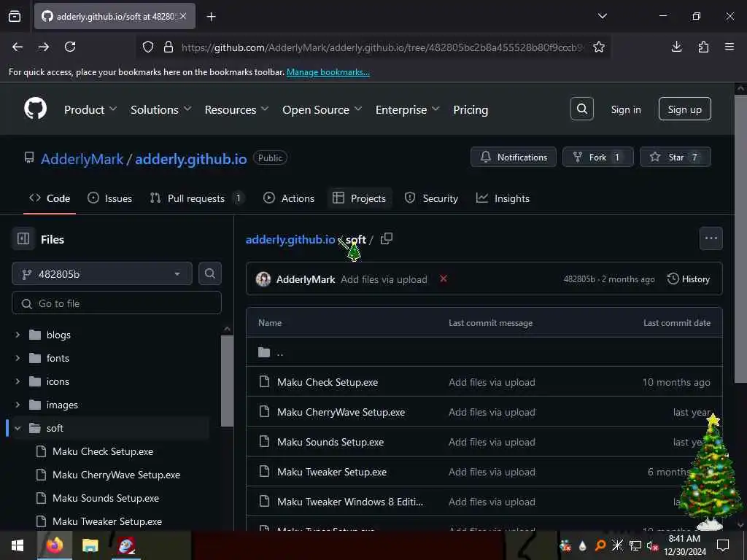747x560 pixels.
Task: Switch to the Issues tab
Action: [x=109, y=198]
